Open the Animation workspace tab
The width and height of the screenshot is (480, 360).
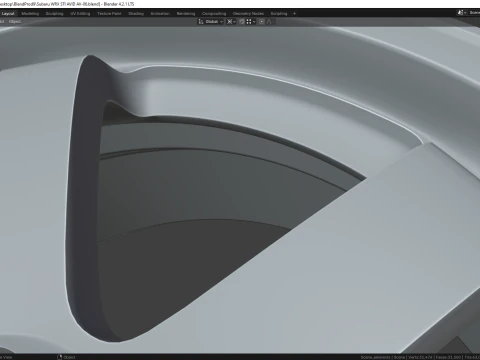[160, 14]
